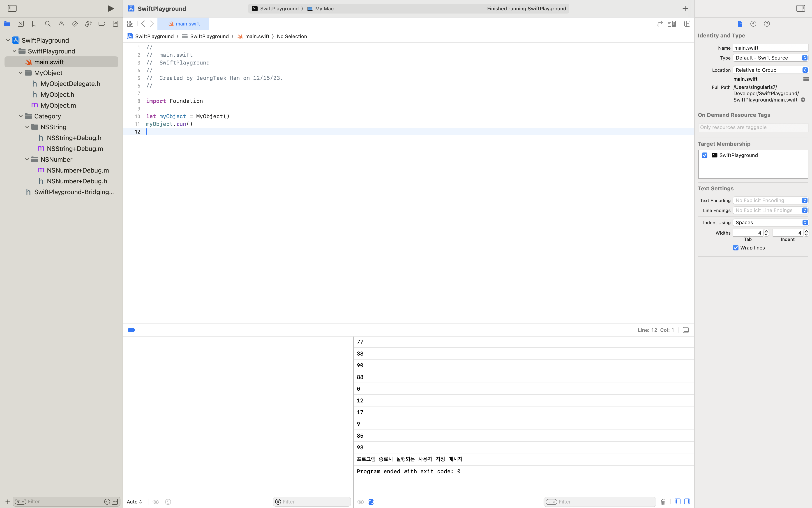Open the Find navigator magnifier icon

[x=48, y=23]
